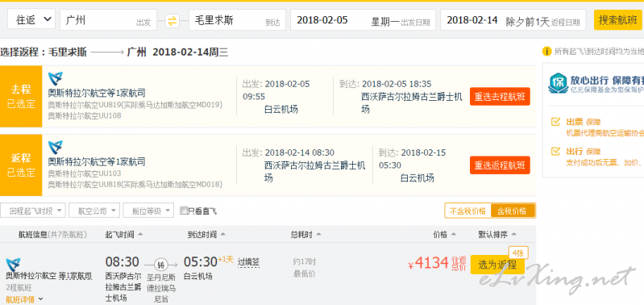Open the 往返 trip type dropdown

(31, 19)
